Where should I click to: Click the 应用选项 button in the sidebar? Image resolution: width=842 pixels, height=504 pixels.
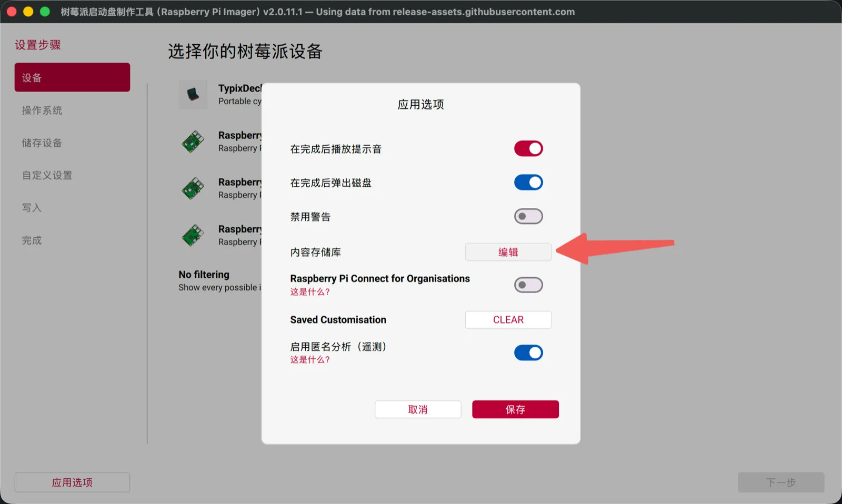(x=72, y=482)
